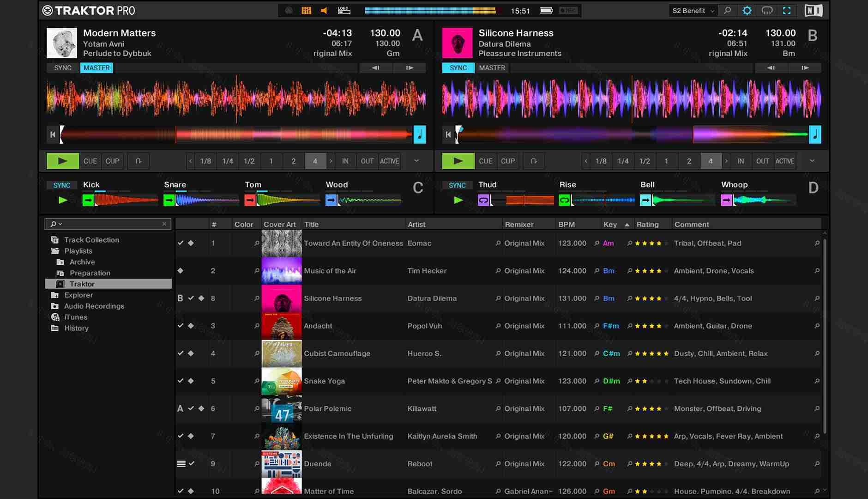
Task: Click the orange audio speaker indicator
Action: tap(324, 11)
